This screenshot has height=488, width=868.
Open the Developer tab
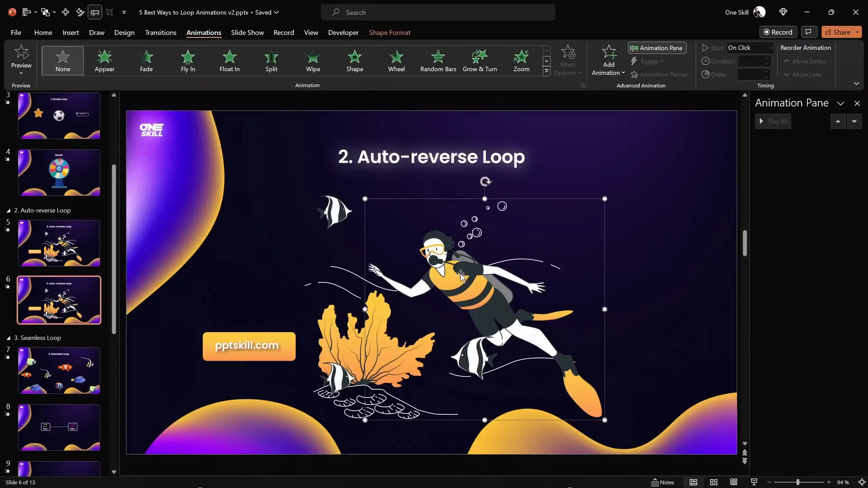(x=343, y=33)
